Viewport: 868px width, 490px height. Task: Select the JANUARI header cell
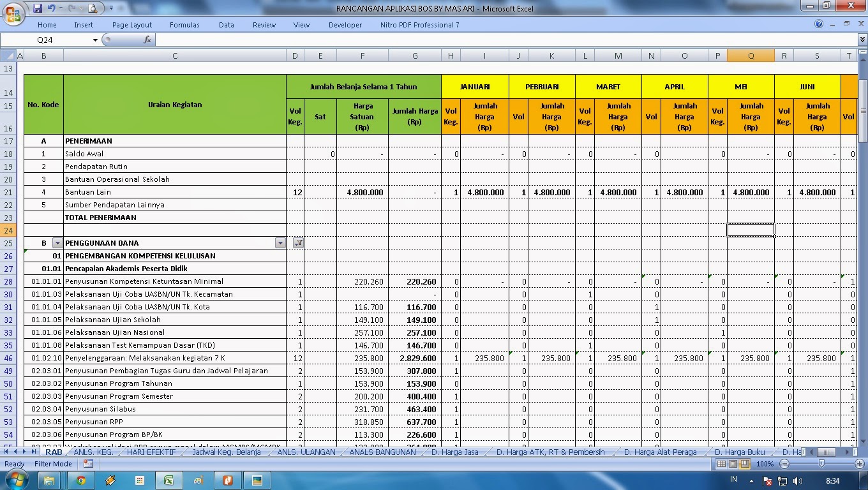pos(475,87)
